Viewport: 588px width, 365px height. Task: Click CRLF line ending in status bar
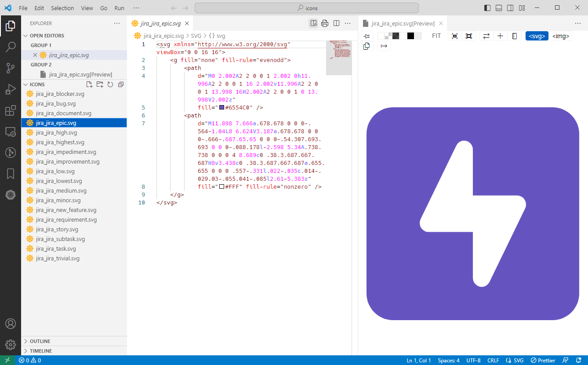(x=493, y=360)
